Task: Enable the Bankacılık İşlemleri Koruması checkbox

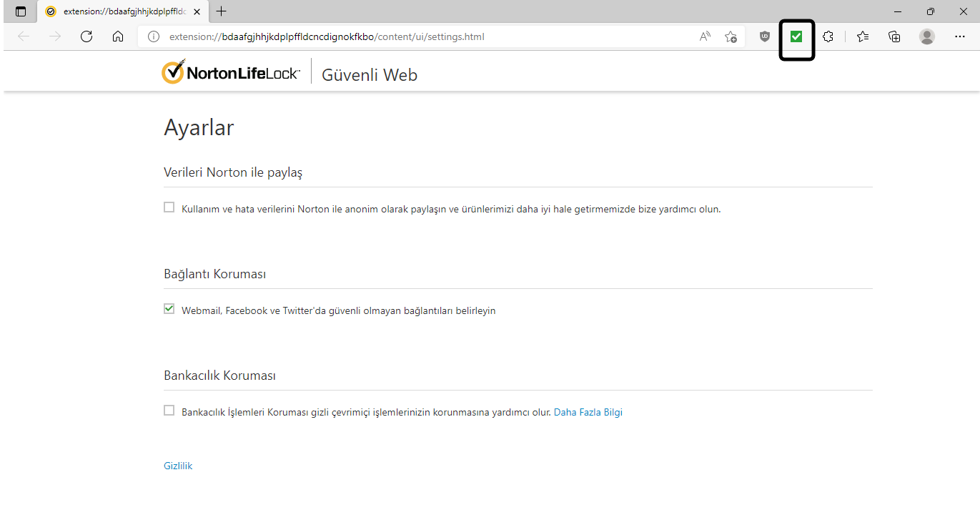Action: click(x=169, y=411)
